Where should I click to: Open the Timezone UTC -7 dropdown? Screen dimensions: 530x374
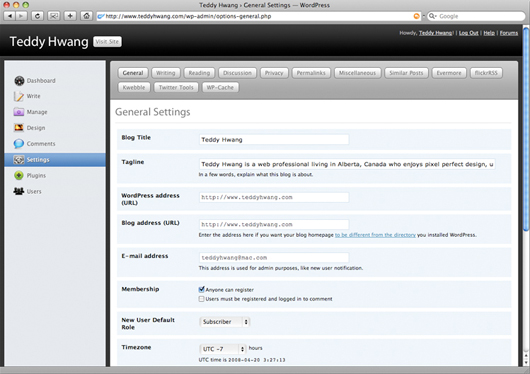click(x=223, y=349)
